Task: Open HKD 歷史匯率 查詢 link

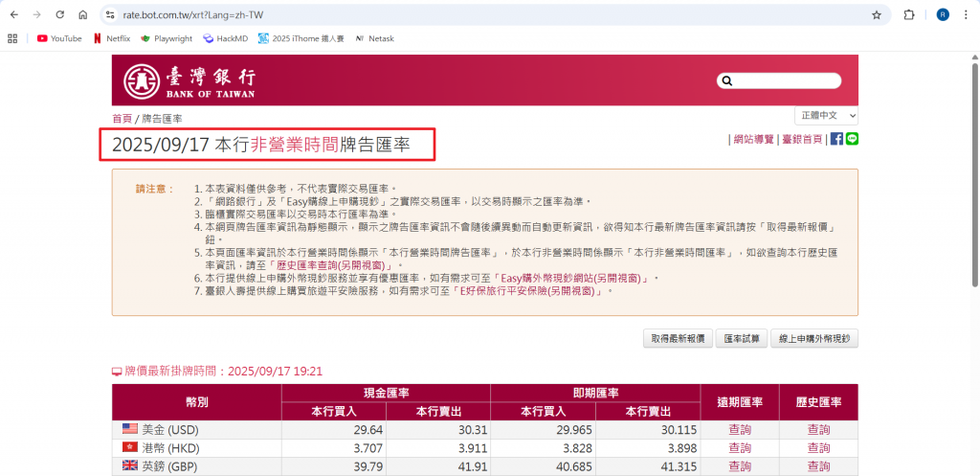Action: click(819, 448)
